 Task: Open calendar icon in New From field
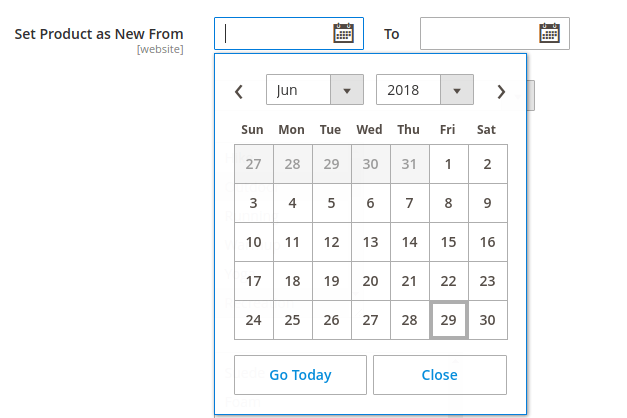click(x=343, y=33)
